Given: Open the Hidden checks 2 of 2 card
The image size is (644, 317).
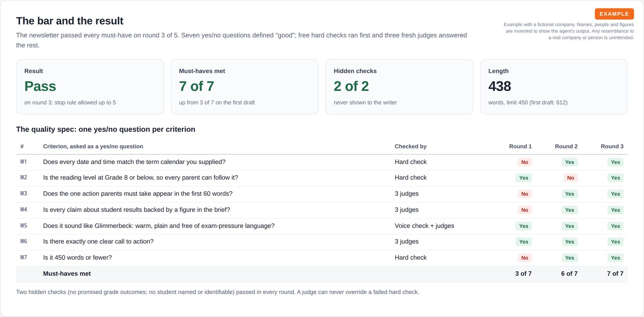Looking at the screenshot, I should (399, 87).
